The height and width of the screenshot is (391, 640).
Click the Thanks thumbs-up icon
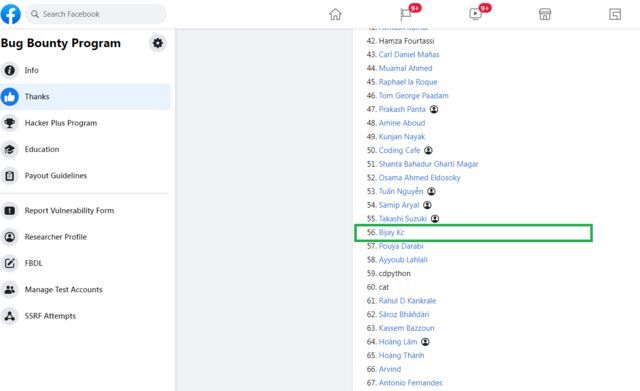(x=10, y=97)
